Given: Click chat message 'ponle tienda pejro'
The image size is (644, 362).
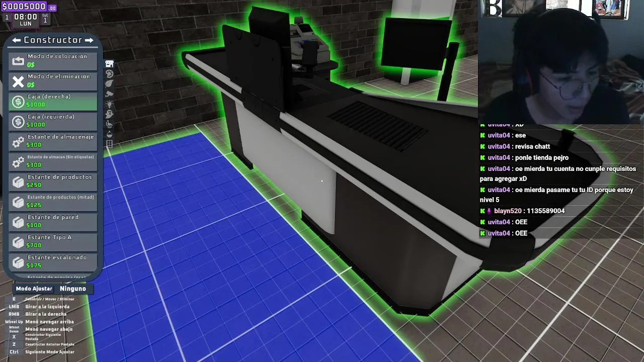Looking at the screenshot, I should click(542, 158).
